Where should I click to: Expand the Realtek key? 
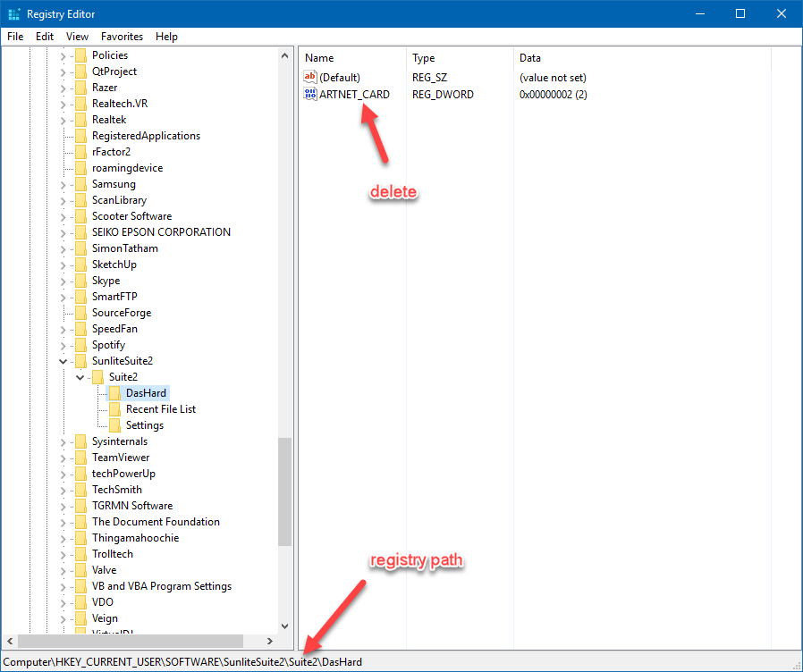pyautogui.click(x=63, y=121)
